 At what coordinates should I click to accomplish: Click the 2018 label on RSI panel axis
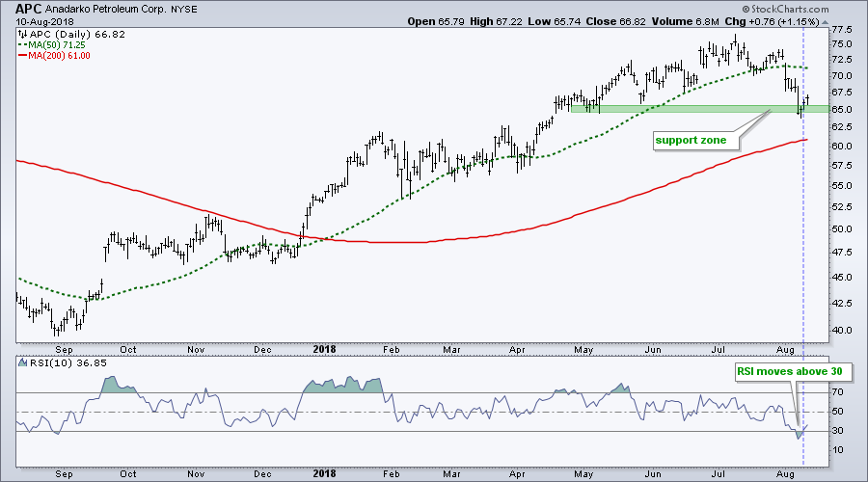click(324, 473)
